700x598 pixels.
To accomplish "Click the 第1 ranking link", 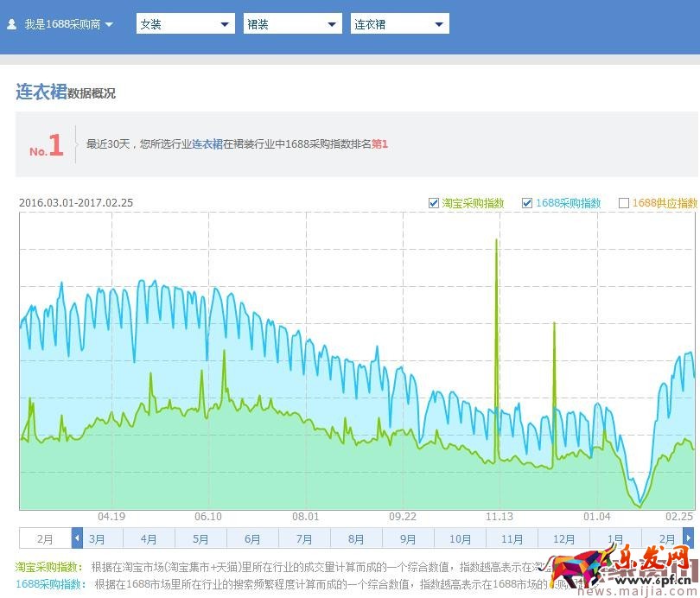I will coord(381,144).
